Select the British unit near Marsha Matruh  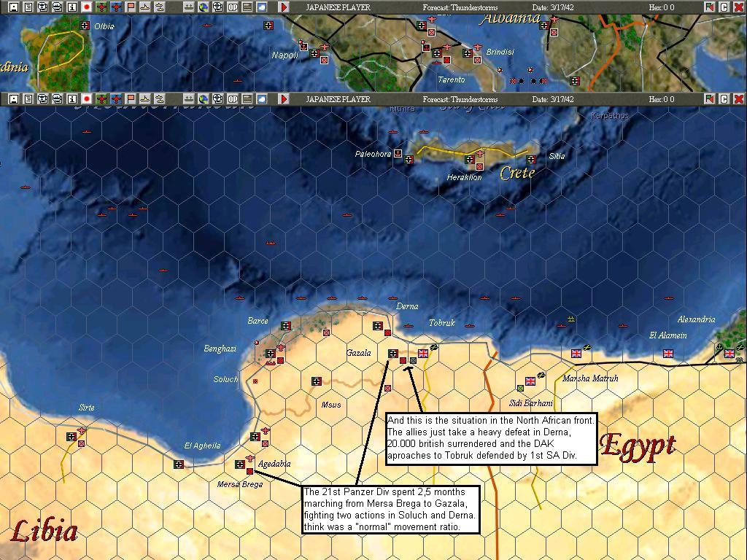point(576,354)
